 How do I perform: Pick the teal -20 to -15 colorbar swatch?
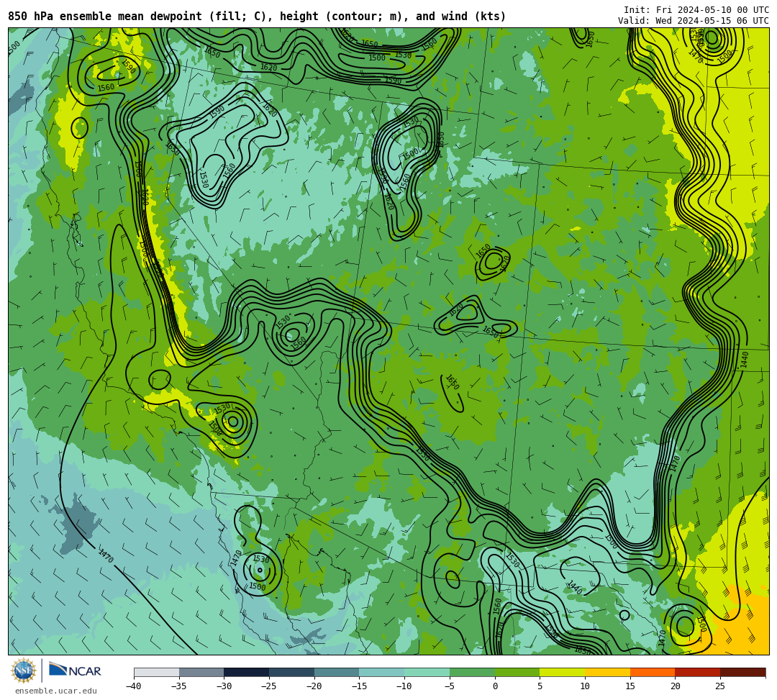(x=337, y=672)
